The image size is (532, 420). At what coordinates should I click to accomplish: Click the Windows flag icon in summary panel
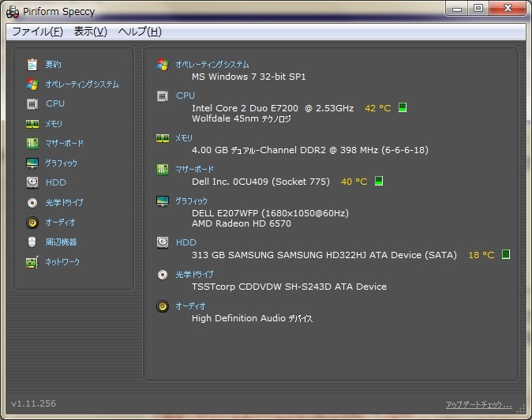click(x=163, y=65)
